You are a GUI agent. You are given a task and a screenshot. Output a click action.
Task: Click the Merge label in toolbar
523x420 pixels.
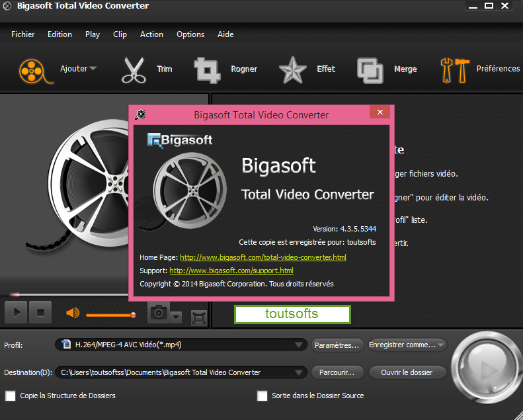click(405, 69)
